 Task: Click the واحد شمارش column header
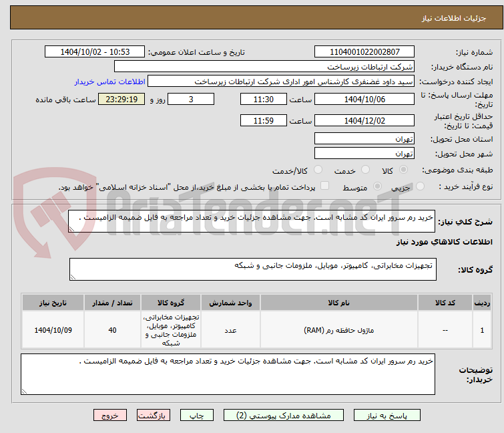230,303
